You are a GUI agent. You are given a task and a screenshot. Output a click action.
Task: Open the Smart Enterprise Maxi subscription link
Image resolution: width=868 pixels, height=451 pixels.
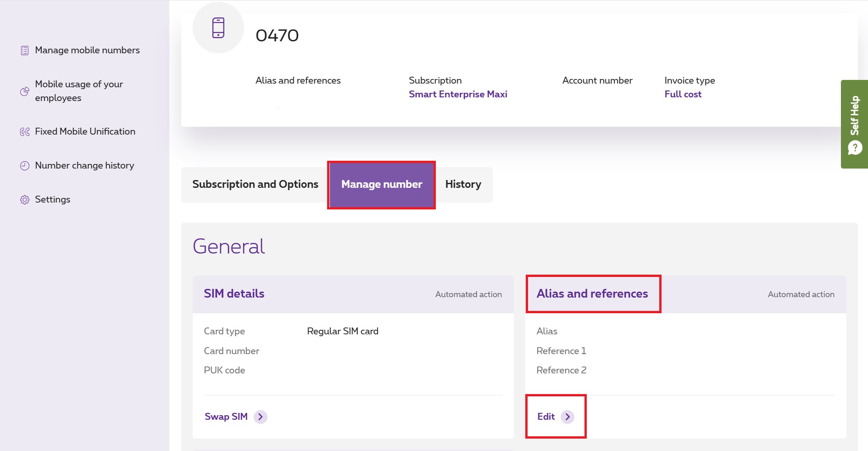[458, 94]
